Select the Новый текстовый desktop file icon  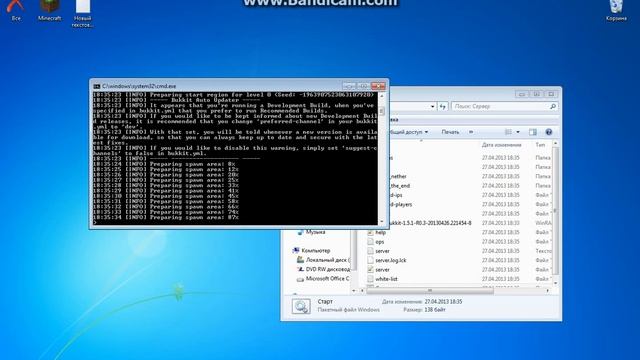[82, 13]
